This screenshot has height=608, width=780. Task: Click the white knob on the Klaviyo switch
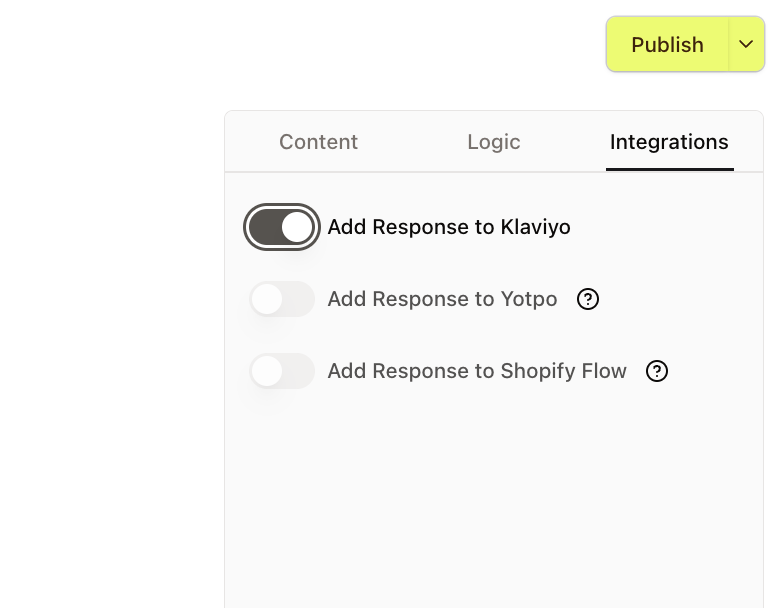coord(297,227)
